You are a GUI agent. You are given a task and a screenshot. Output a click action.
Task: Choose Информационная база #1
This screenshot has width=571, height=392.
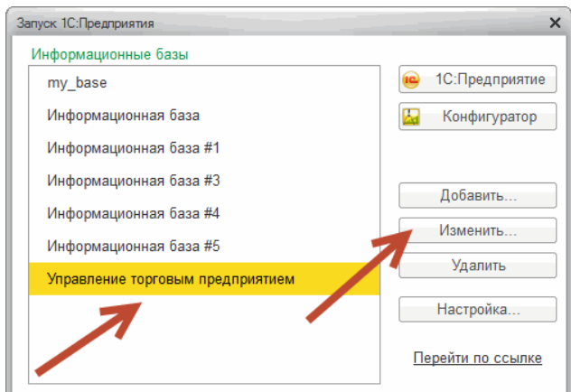pos(133,148)
